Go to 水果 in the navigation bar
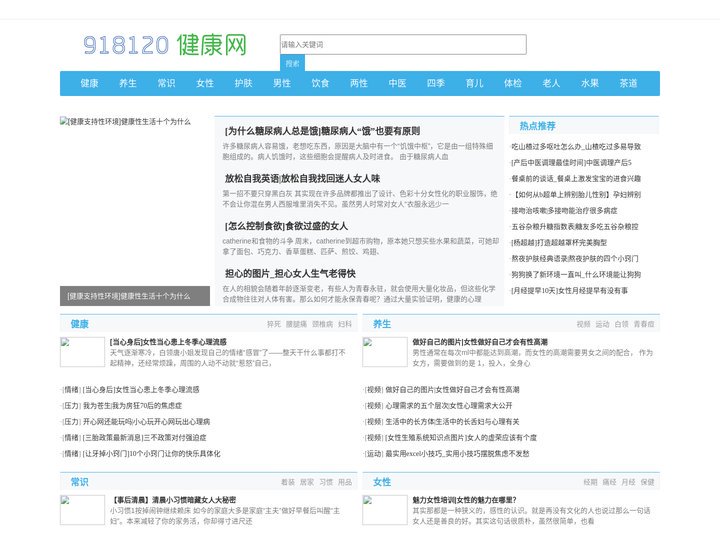This screenshot has width=720, height=540. 590,83
